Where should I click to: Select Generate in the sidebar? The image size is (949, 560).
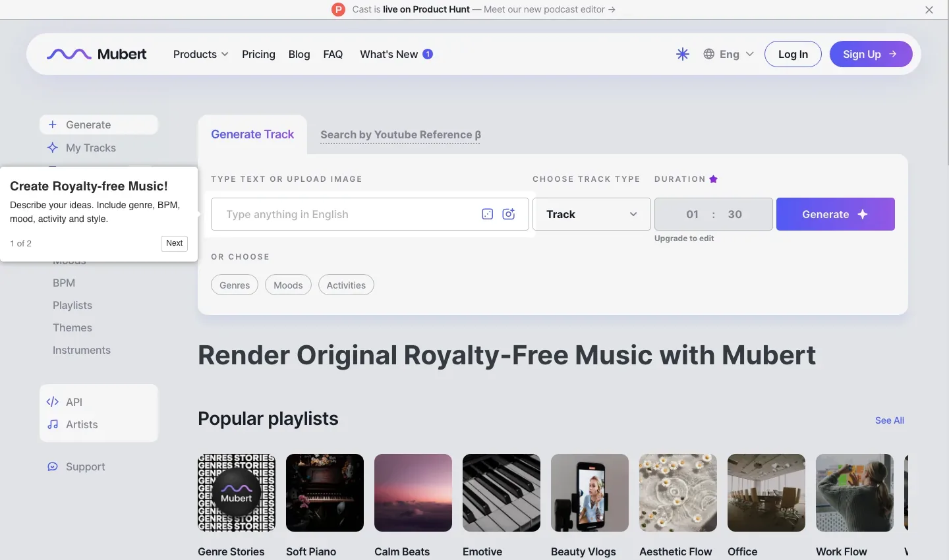pos(99,125)
